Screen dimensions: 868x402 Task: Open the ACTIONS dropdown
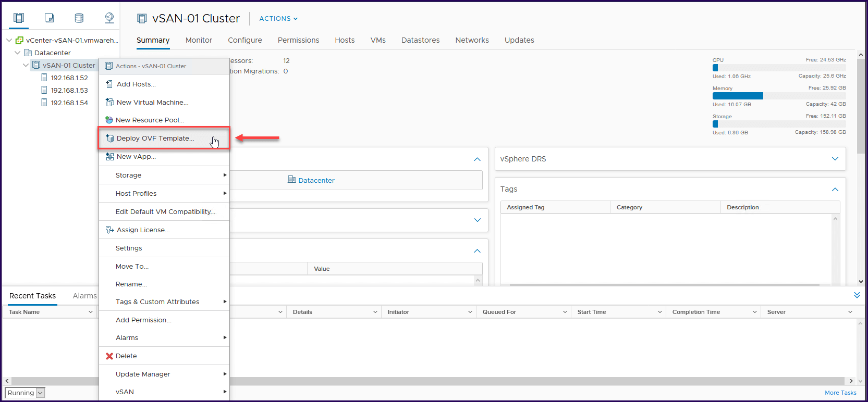[x=278, y=18]
